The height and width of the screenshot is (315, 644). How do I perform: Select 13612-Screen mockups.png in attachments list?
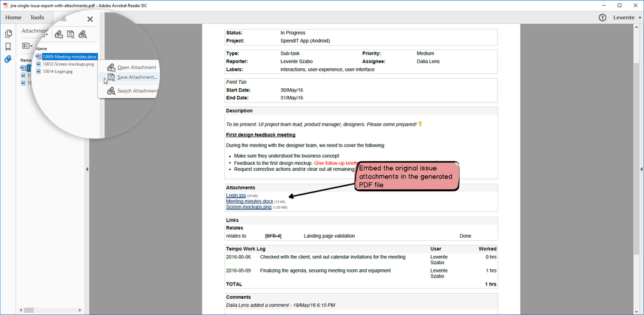[x=68, y=64]
